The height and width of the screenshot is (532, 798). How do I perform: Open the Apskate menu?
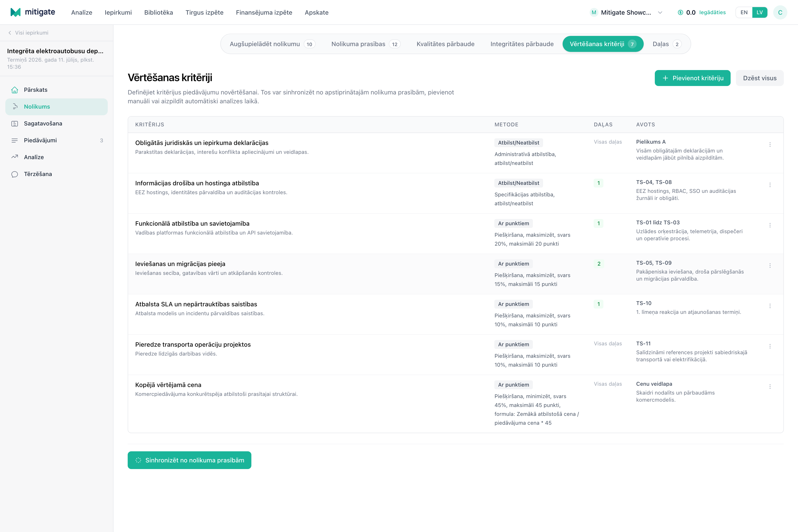317,13
